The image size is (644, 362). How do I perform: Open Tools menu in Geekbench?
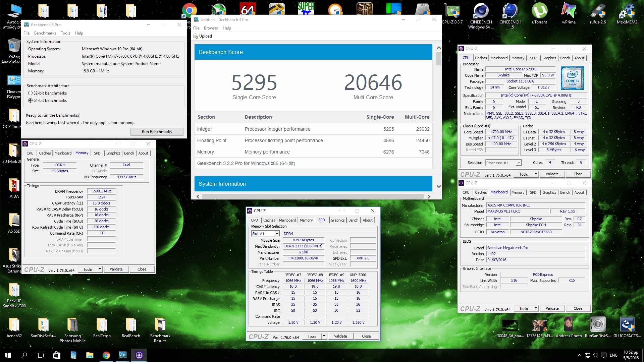[65, 33]
